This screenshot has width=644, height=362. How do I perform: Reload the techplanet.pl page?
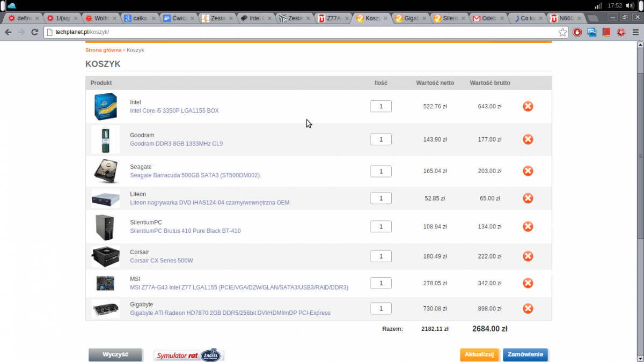point(35,32)
